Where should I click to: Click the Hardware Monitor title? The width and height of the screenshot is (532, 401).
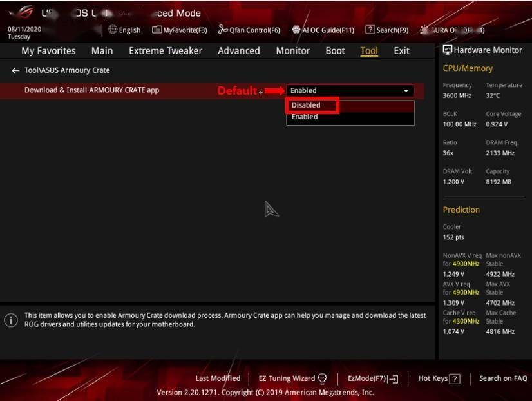(x=488, y=50)
